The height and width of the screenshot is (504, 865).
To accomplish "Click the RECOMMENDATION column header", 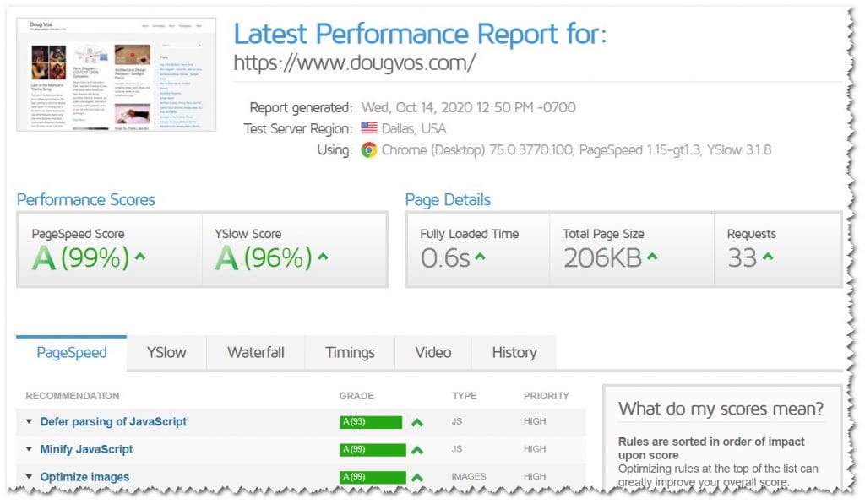I will (x=73, y=396).
